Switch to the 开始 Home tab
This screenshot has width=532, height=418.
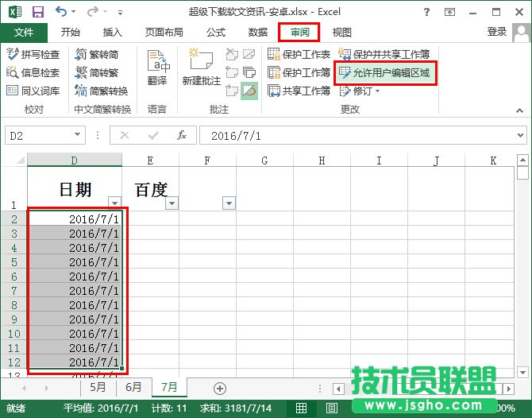[x=70, y=33]
